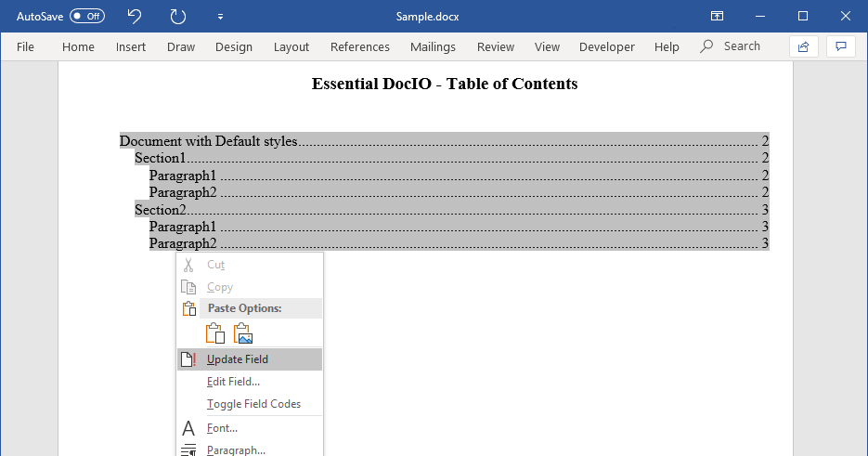Viewport: 868px width, 456px height.
Task: Open the File tab
Action: (25, 46)
